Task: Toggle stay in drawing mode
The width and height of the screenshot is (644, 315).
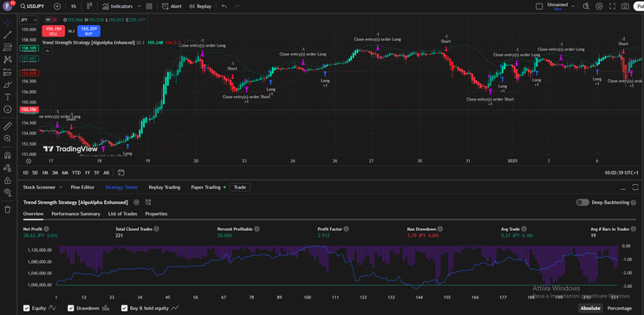Action: click(8, 167)
